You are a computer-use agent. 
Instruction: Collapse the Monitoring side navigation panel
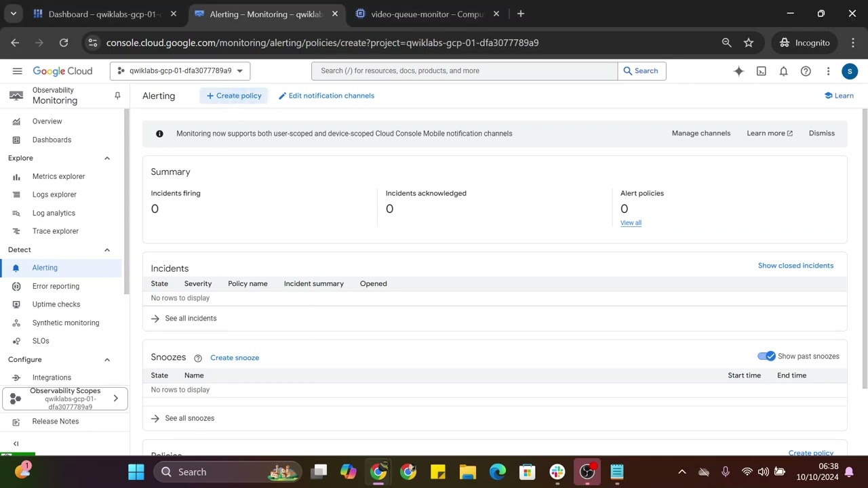pyautogui.click(x=16, y=443)
